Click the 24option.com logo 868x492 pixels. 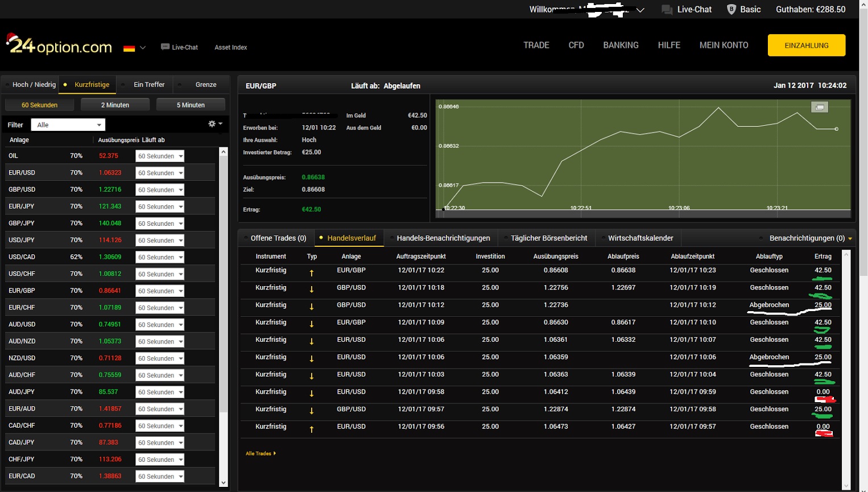coord(59,46)
